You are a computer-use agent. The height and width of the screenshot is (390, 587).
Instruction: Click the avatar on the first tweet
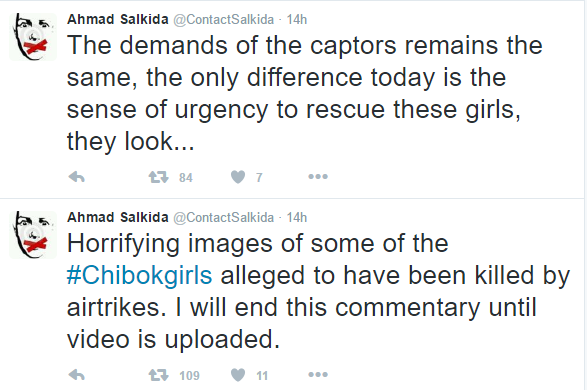(x=33, y=37)
